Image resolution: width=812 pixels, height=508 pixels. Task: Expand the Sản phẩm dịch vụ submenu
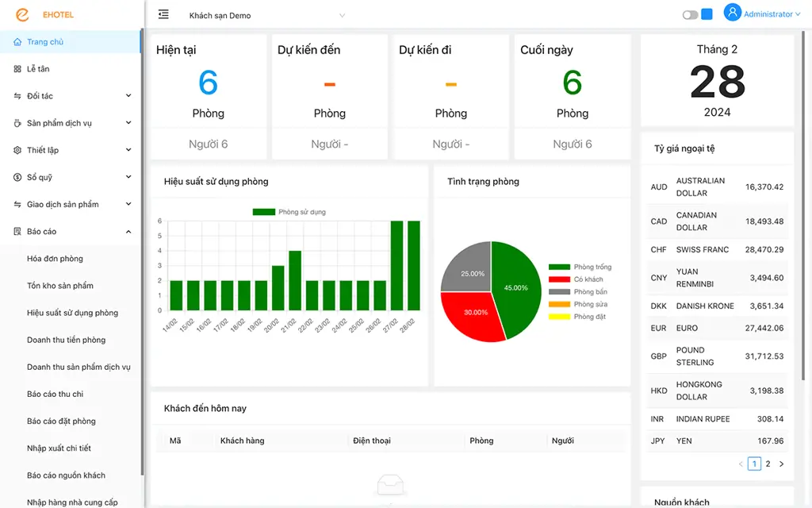pos(128,123)
